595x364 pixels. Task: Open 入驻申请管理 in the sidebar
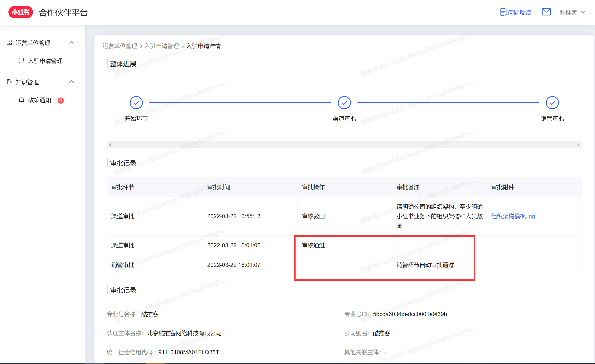[45, 61]
